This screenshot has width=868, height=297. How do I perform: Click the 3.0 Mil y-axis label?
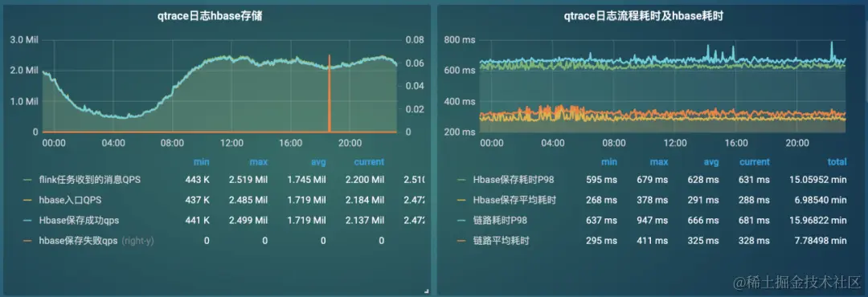pos(24,40)
